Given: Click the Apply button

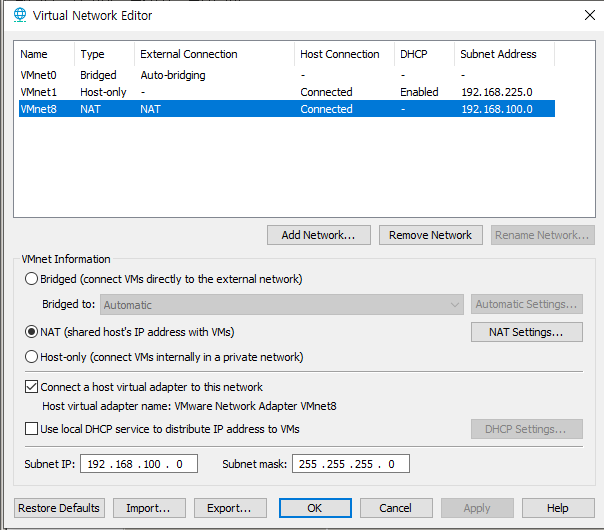Looking at the screenshot, I should coord(477,508).
